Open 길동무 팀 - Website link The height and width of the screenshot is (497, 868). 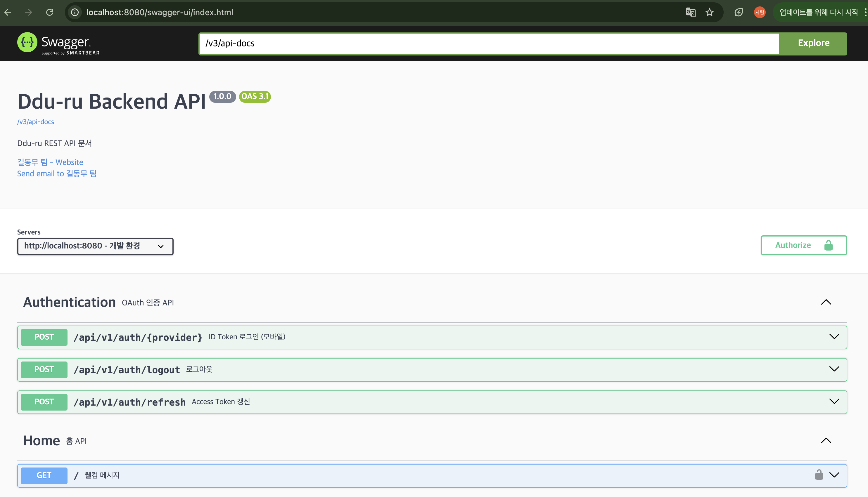pos(50,162)
